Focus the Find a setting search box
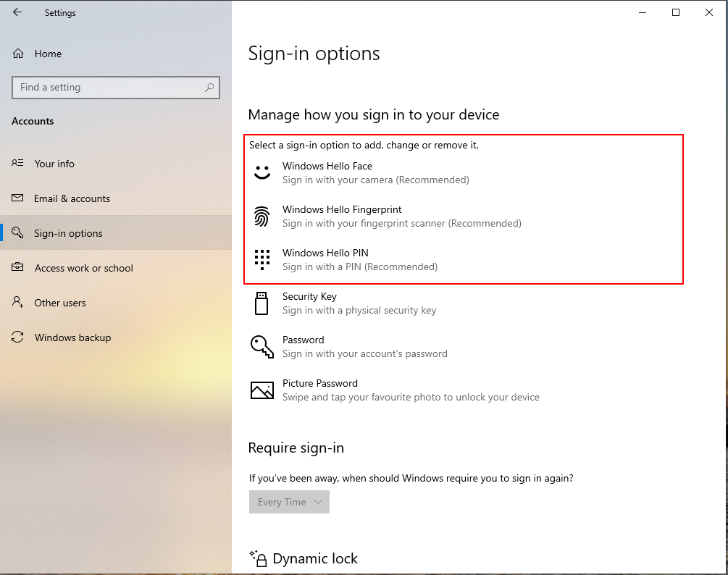The image size is (728, 575). (x=116, y=87)
